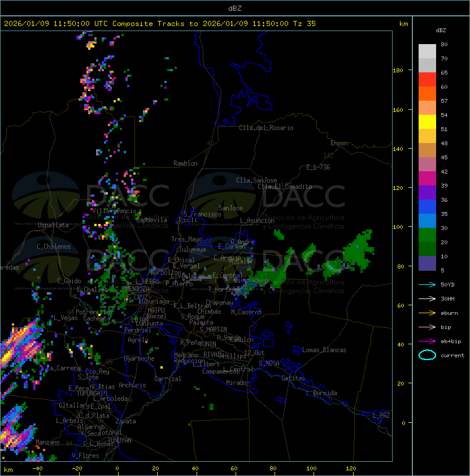Click the green 30 dBZ color swatch
Screen dimensions: 470x476
(x=427, y=235)
